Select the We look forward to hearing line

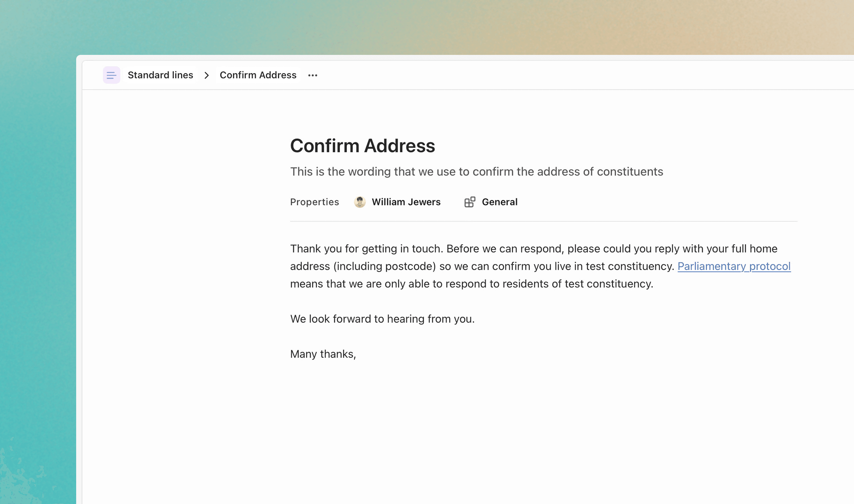pyautogui.click(x=382, y=319)
